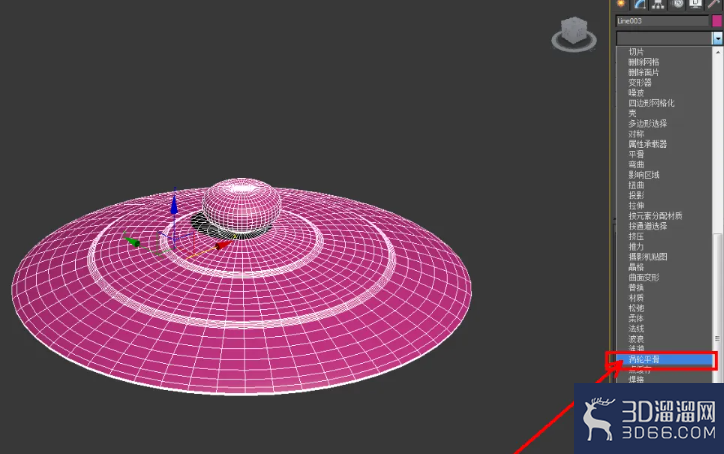Click the green Y-axis gizmo arrow
The image size is (724, 454).
pos(132,242)
